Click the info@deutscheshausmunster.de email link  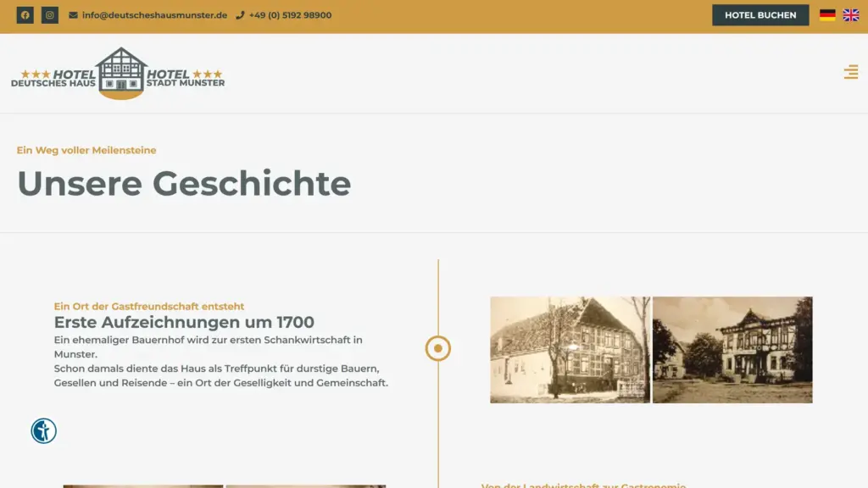(154, 15)
